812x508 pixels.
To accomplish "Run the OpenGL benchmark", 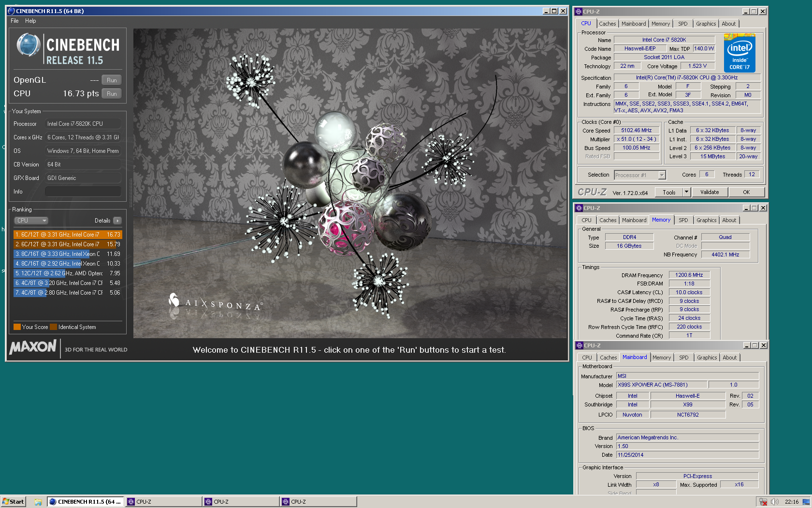I will pyautogui.click(x=112, y=80).
